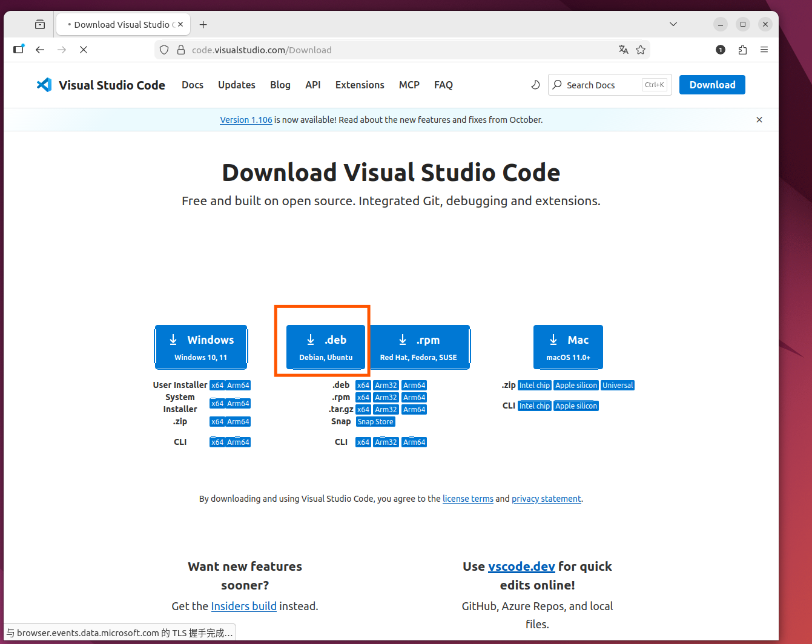The height and width of the screenshot is (644, 812).
Task: Select Windows User Installer x64
Action: (x=217, y=386)
